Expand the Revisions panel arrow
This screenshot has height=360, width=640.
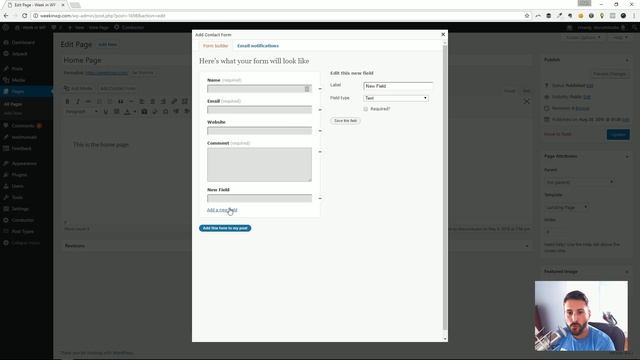coord(527,246)
